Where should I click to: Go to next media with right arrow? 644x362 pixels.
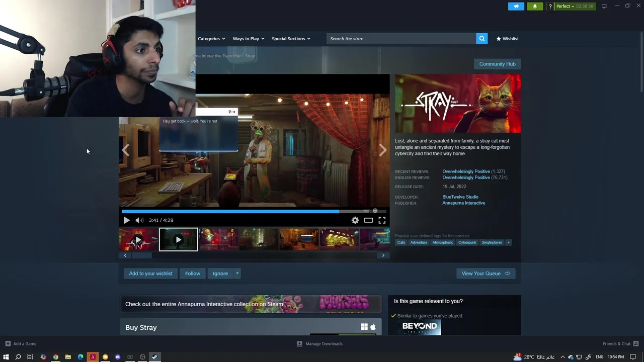pos(383,150)
